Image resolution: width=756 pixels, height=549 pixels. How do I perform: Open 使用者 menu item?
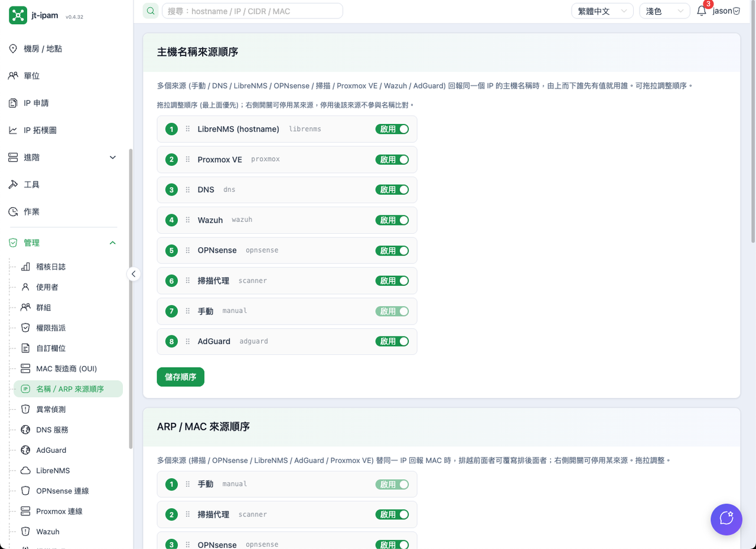(x=69, y=287)
